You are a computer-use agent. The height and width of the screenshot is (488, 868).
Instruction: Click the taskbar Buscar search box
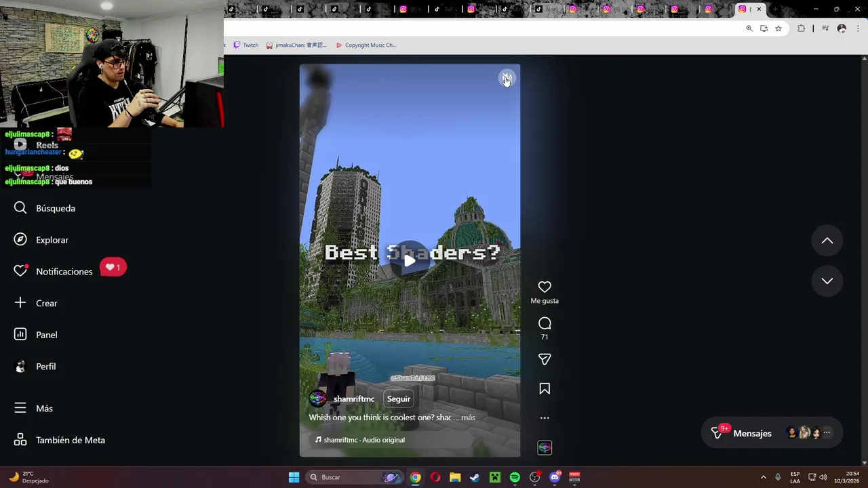pyautogui.click(x=355, y=477)
